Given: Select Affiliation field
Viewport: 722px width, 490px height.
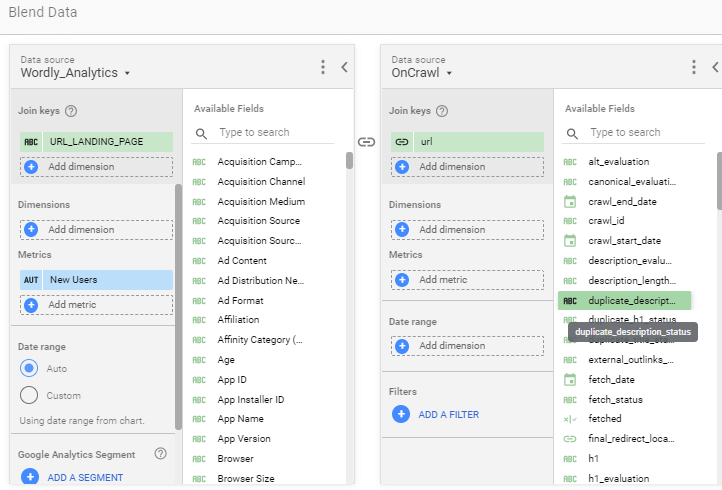Looking at the screenshot, I should tap(238, 320).
